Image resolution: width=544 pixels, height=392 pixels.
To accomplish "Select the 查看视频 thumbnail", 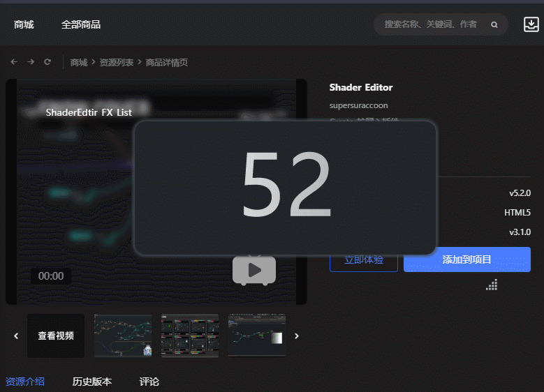I will pyautogui.click(x=56, y=336).
